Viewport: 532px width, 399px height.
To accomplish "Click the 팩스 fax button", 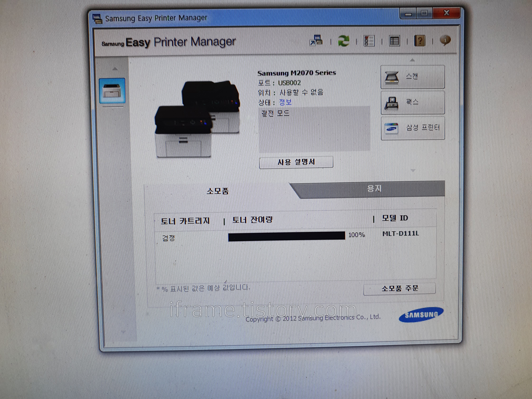I will coord(412,103).
